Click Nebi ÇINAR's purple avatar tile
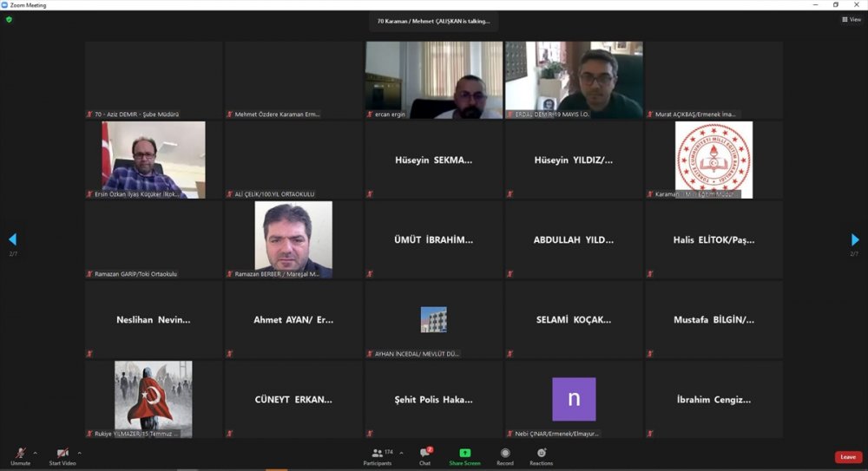 click(574, 399)
